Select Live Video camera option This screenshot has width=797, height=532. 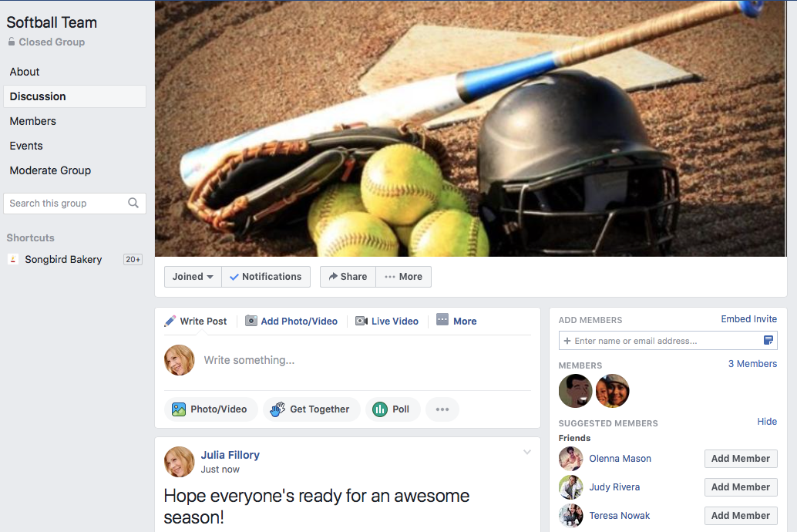(387, 322)
